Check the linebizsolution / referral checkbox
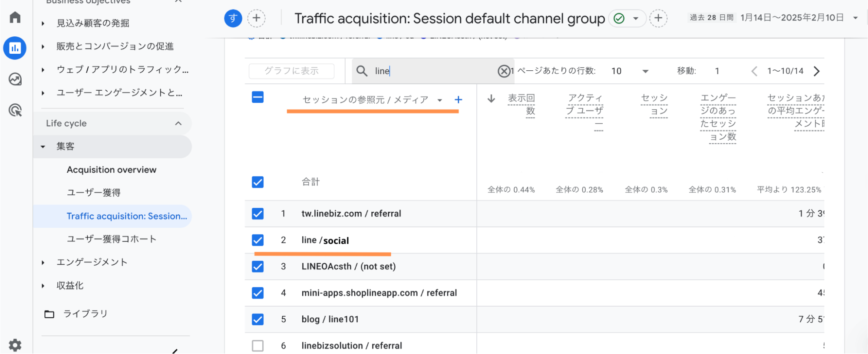868x354 pixels. (258, 346)
